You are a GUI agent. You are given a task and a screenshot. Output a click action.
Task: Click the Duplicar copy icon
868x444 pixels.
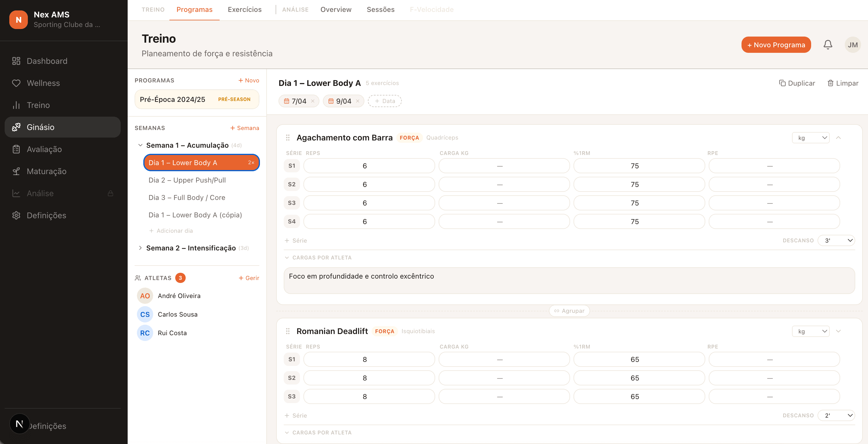click(782, 83)
